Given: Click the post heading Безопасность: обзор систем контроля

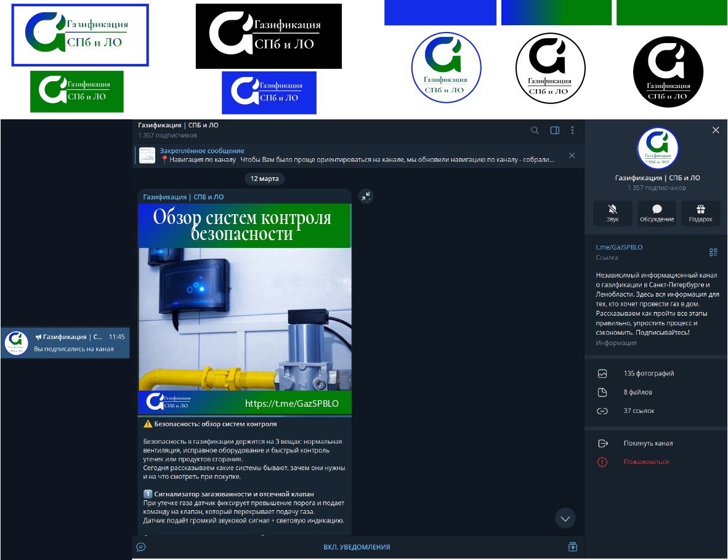Looking at the screenshot, I should [216, 424].
